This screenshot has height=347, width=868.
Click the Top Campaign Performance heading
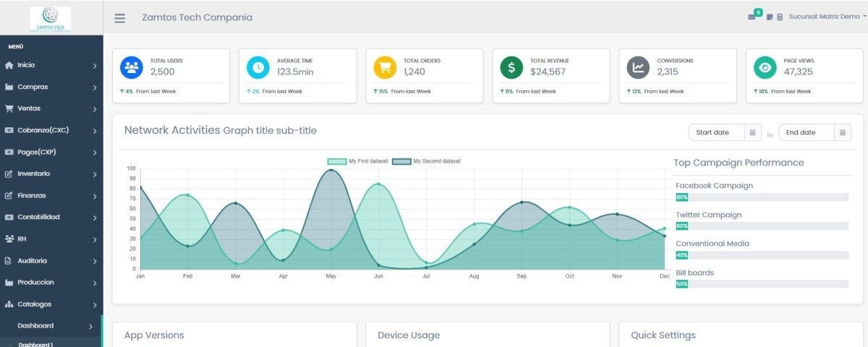click(x=739, y=163)
